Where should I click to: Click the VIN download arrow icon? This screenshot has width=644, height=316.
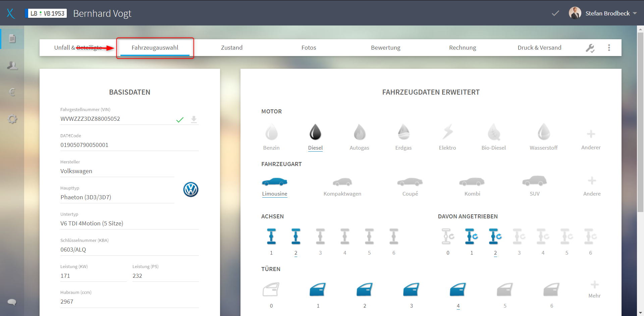[194, 119]
